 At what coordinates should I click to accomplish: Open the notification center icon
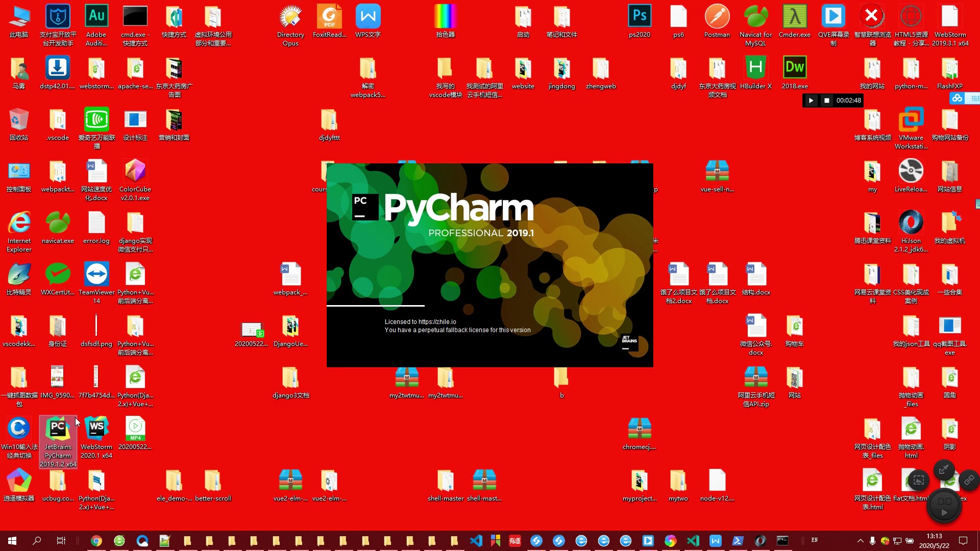coord(963,541)
